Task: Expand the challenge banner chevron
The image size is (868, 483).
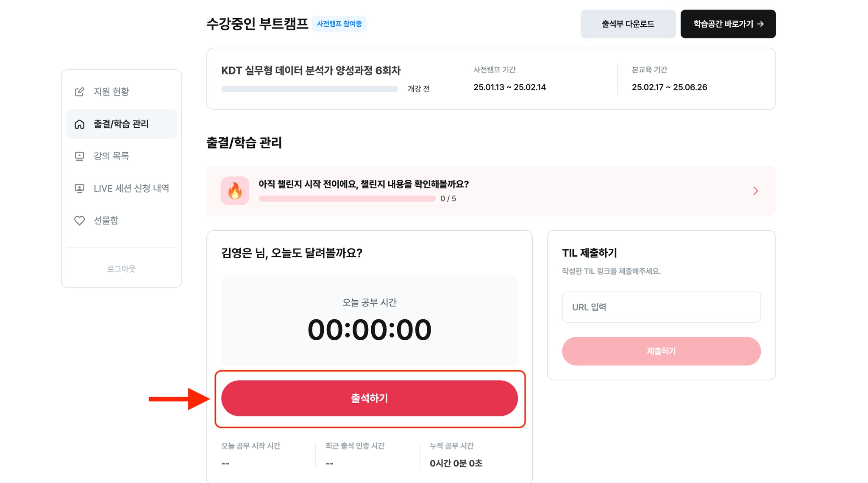Action: point(755,191)
